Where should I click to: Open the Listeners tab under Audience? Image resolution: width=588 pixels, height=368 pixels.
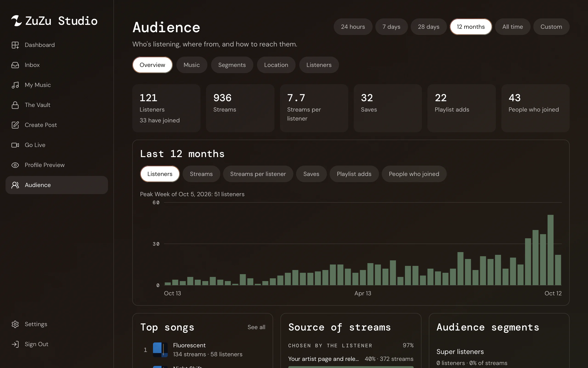319,65
